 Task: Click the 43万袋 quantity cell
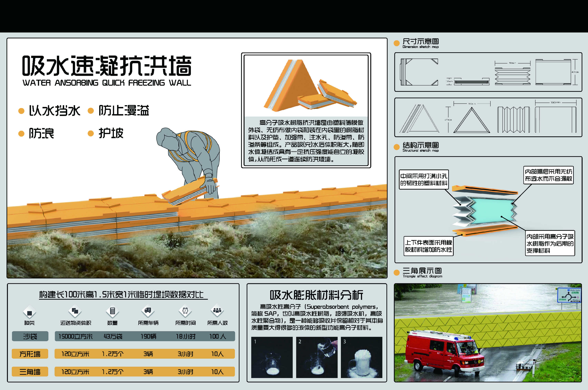click(113, 336)
